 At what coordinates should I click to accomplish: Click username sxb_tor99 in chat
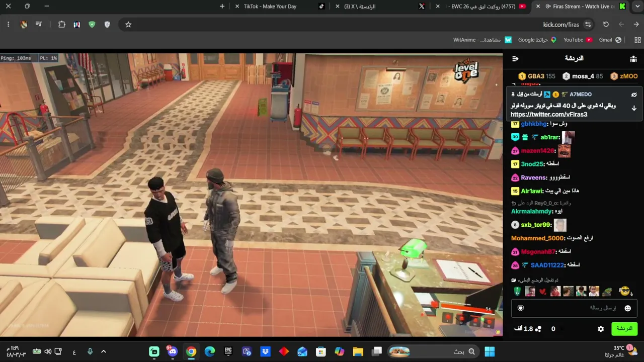[536, 225]
